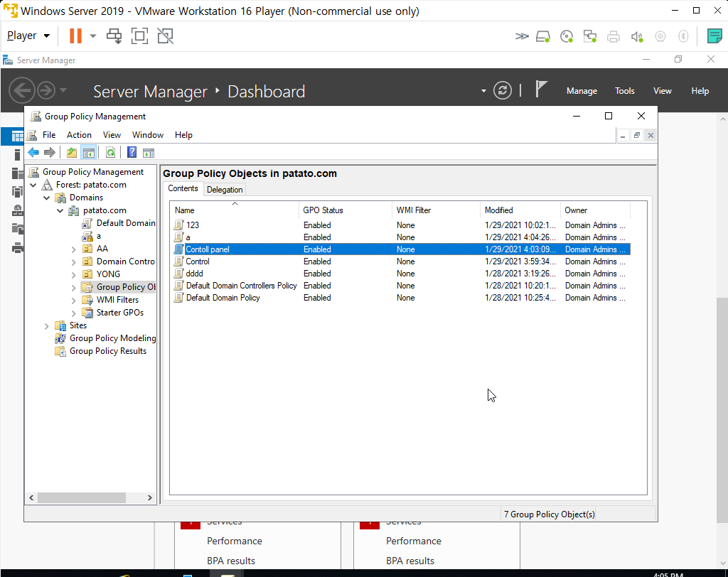Collapse the patato.com domain node
The width and height of the screenshot is (728, 577).
pos(60,211)
